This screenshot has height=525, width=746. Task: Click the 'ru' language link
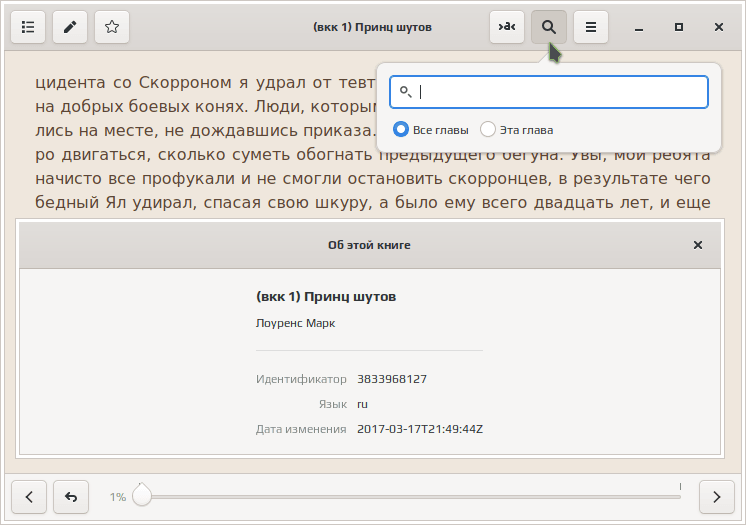[x=362, y=404]
